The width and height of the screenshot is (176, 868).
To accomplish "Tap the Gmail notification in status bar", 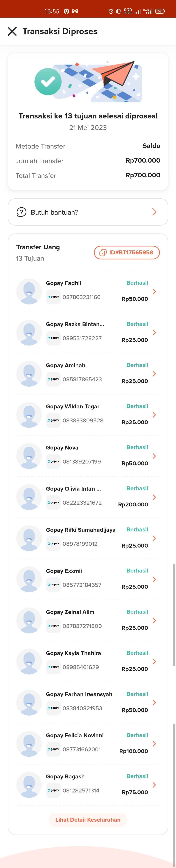I will pyautogui.click(x=75, y=11).
